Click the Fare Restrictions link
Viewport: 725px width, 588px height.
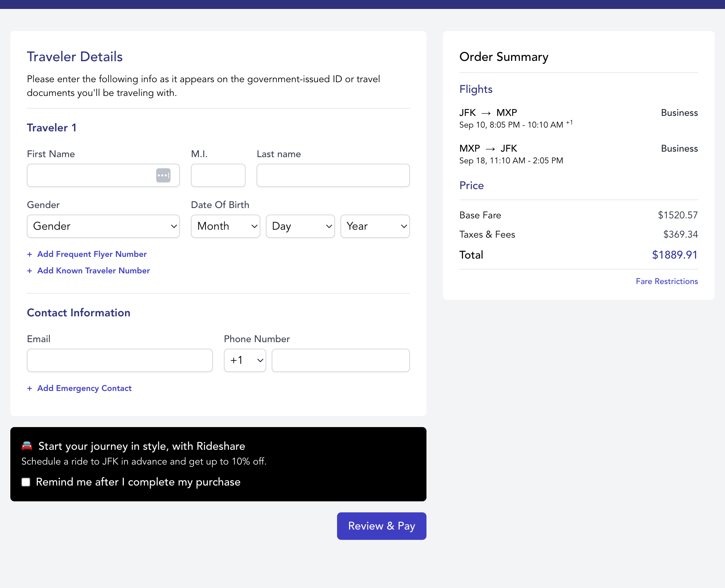(x=666, y=281)
